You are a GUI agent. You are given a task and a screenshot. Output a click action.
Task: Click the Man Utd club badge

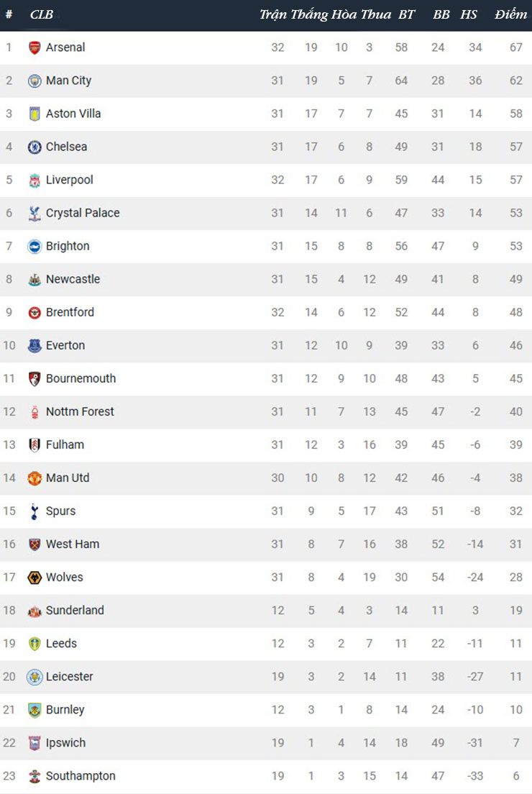pyautogui.click(x=35, y=478)
